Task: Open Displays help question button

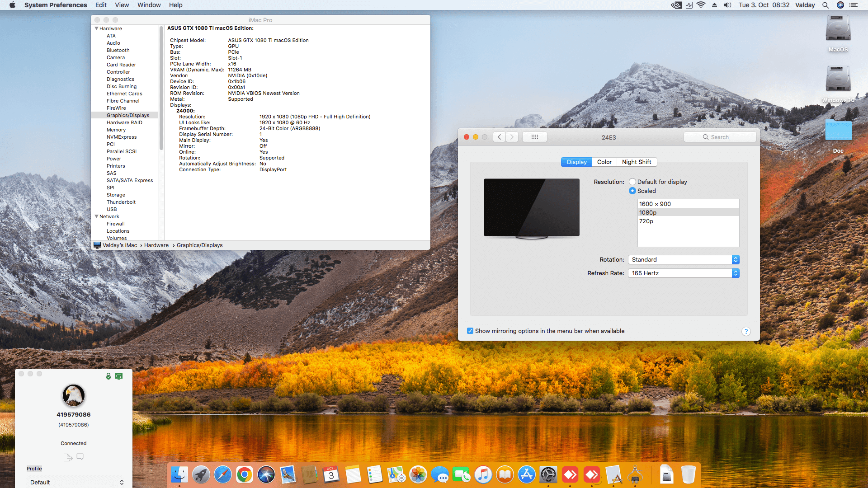Action: coord(746,331)
